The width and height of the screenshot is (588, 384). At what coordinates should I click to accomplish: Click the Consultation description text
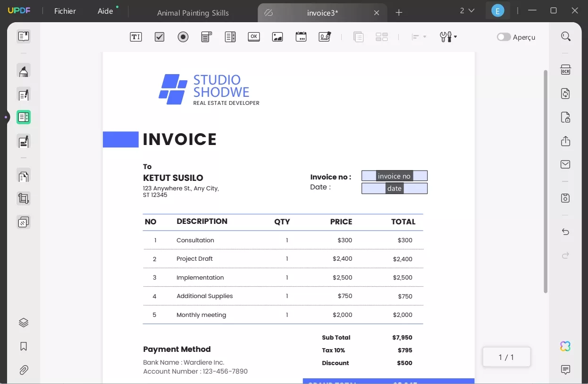pyautogui.click(x=195, y=240)
